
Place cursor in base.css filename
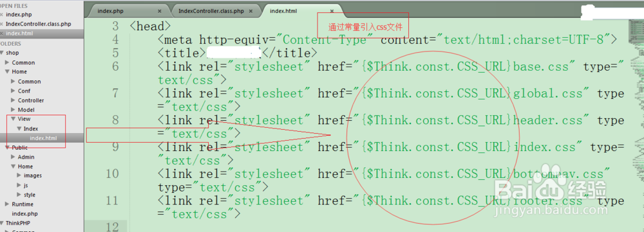541,67
